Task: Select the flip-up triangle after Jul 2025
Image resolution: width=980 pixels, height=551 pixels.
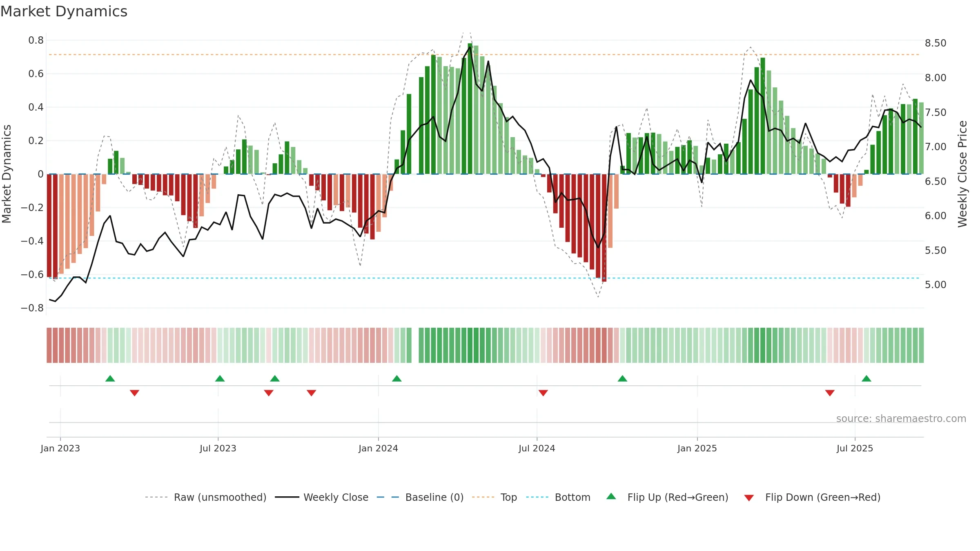Action: pyautogui.click(x=866, y=378)
